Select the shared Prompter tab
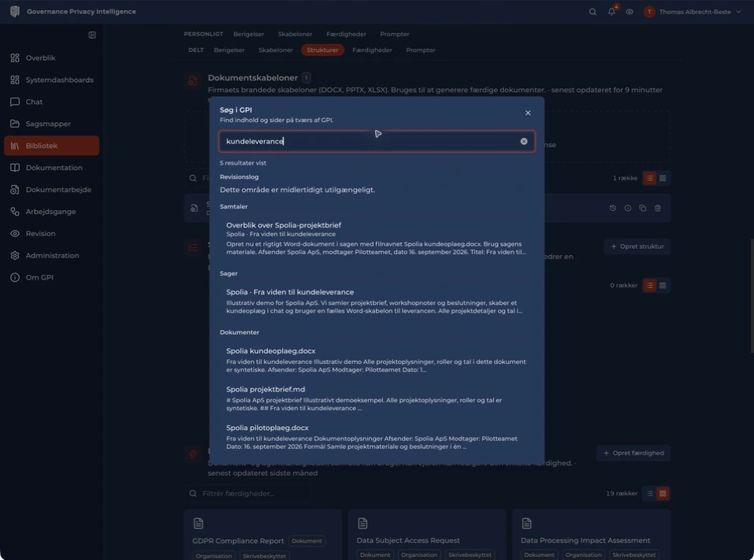The image size is (754, 560). point(421,50)
